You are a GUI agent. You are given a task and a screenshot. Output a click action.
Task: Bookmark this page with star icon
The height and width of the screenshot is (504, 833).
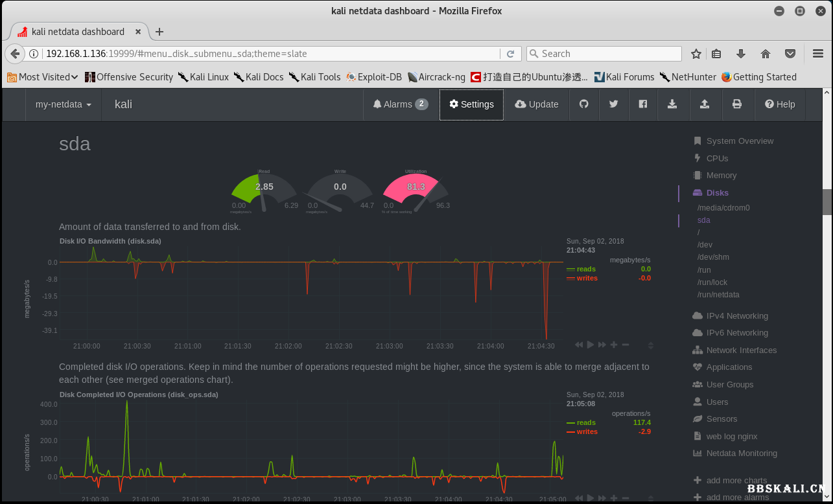pyautogui.click(x=696, y=54)
